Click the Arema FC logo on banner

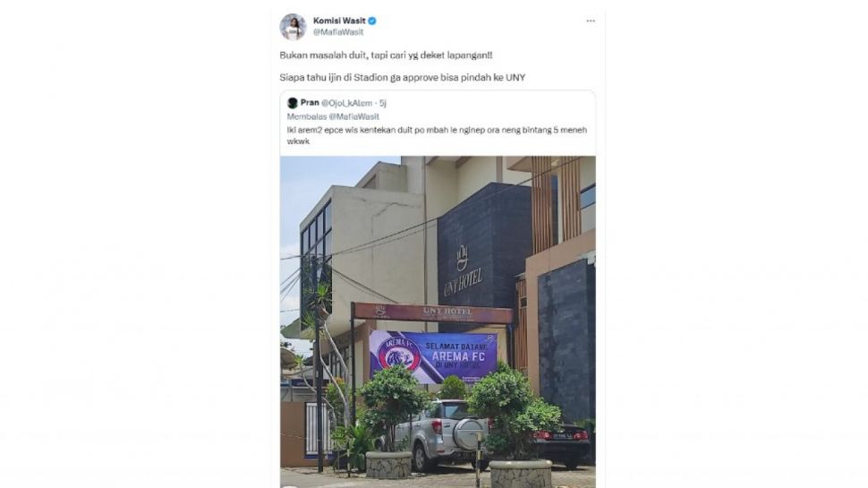[x=395, y=355]
